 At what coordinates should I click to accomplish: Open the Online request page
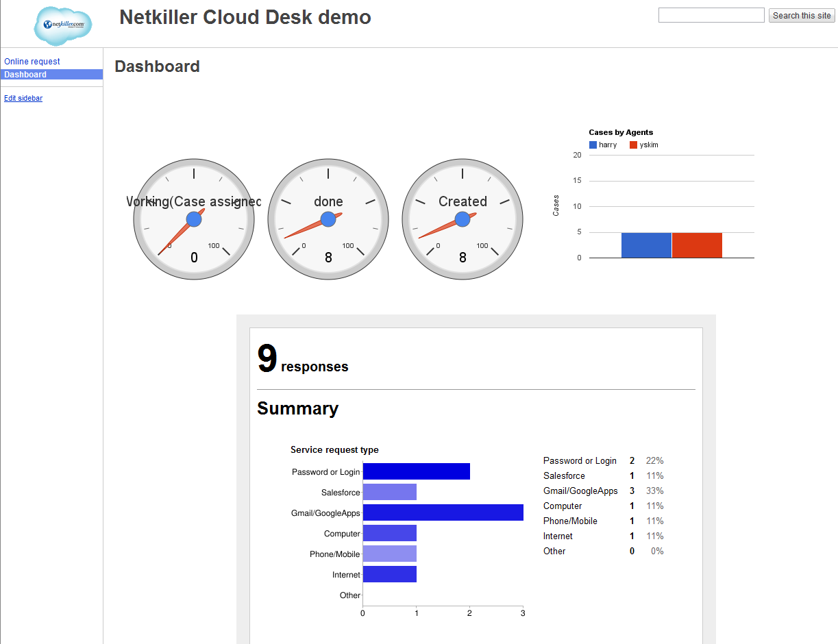(x=32, y=62)
